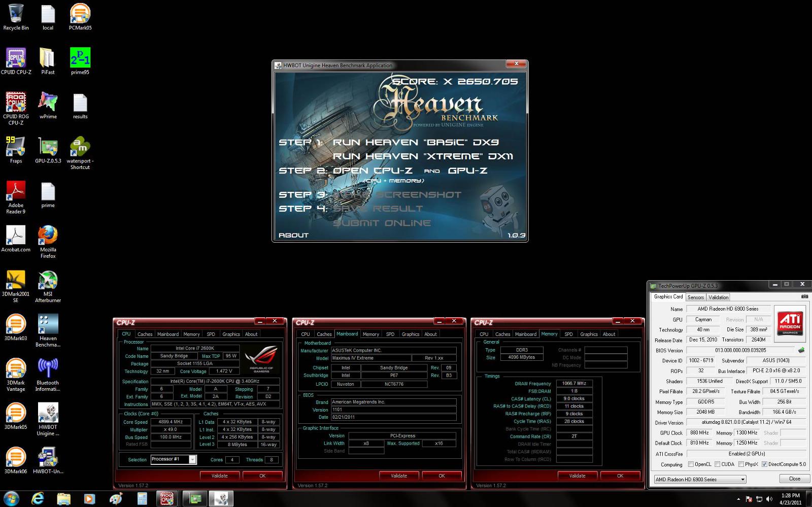The image size is (812, 507).
Task: Select Run Heaven "Xtreme" DX11 option
Action: (423, 157)
